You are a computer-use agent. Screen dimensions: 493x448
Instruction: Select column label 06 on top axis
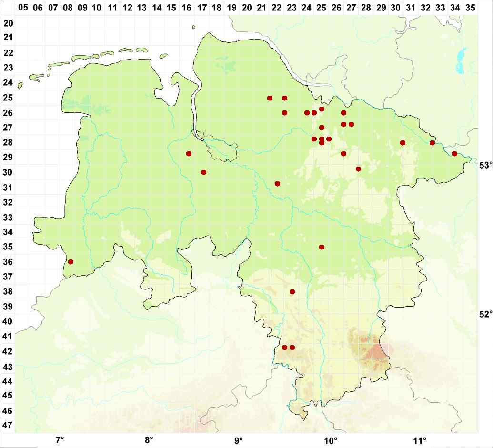coord(38,7)
